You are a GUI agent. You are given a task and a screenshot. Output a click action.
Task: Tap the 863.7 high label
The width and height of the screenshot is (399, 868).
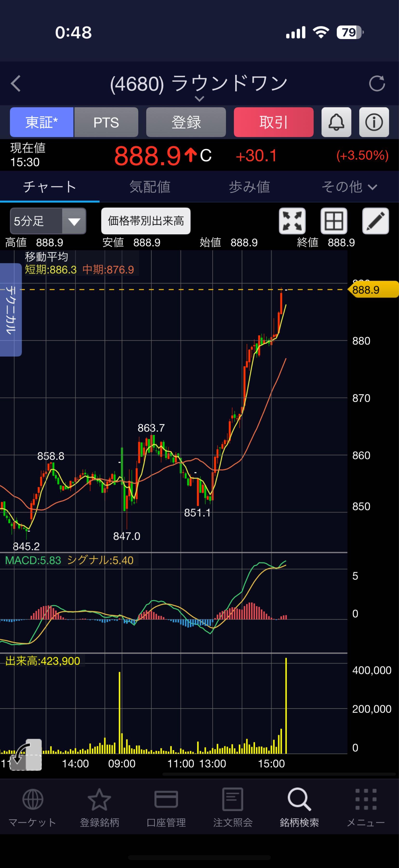151,428
